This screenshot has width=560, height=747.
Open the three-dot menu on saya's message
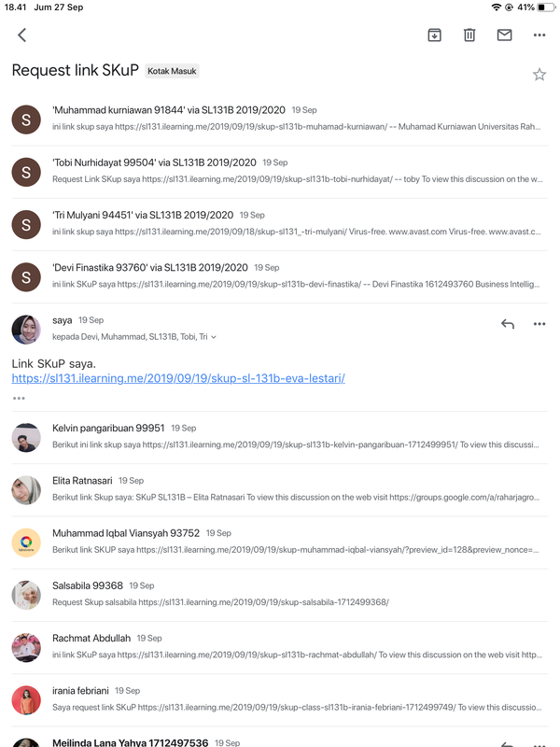[539, 324]
